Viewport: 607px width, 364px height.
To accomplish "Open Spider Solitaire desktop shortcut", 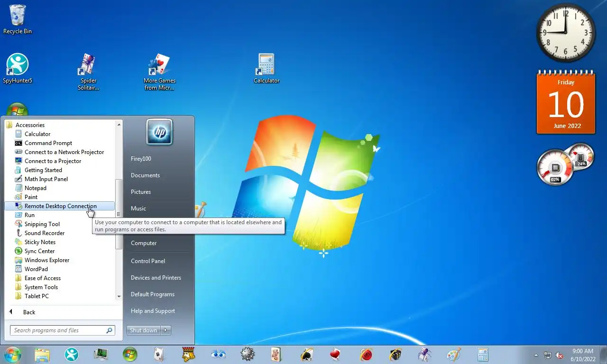I will (x=88, y=72).
